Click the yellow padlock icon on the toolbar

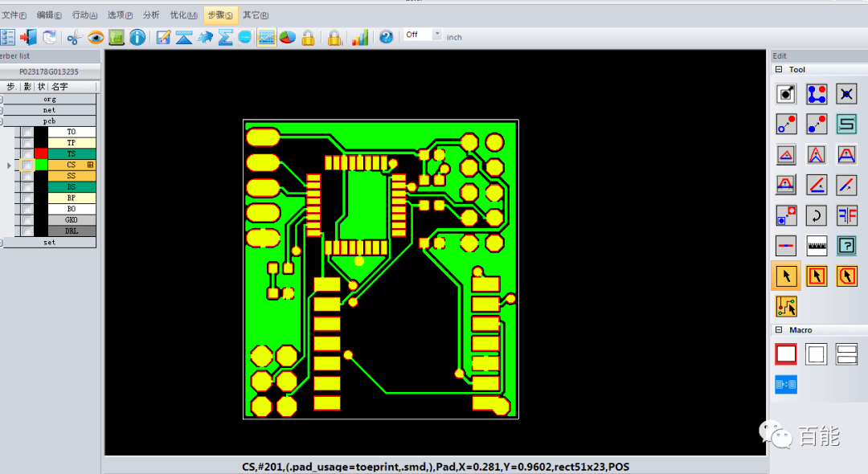[x=307, y=37]
